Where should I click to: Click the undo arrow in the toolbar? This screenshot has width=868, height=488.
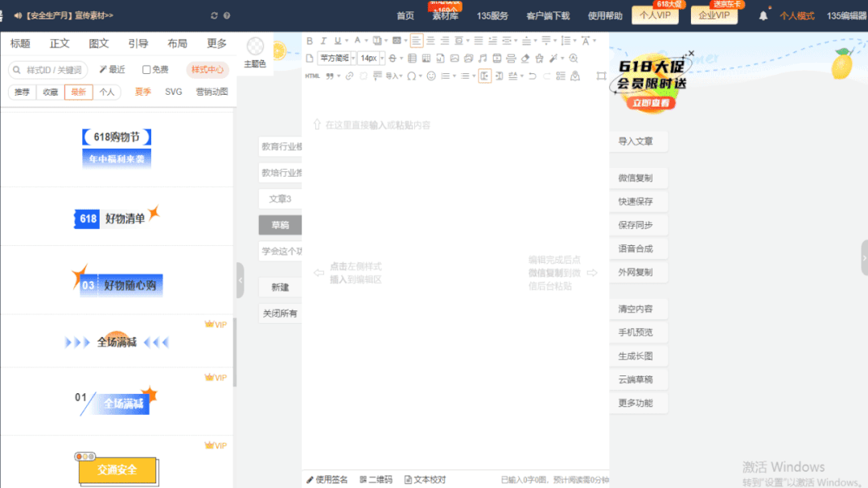tap(532, 76)
